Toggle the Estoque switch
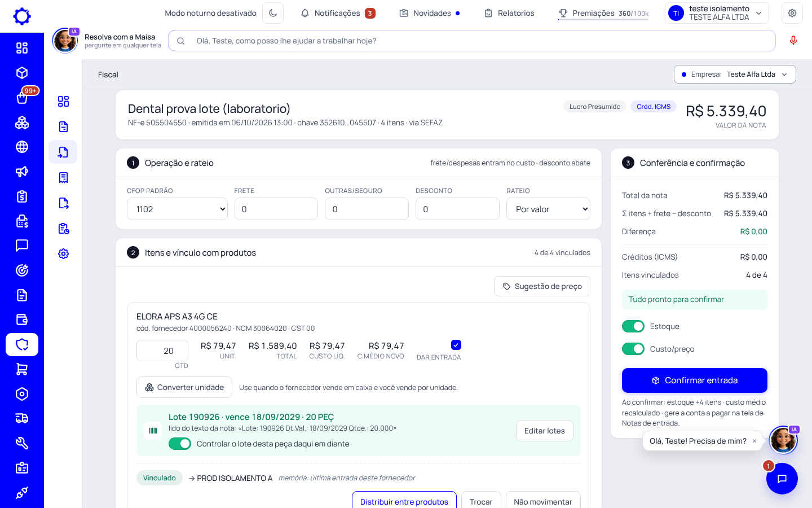Viewport: 812px width, 508px height. tap(633, 326)
